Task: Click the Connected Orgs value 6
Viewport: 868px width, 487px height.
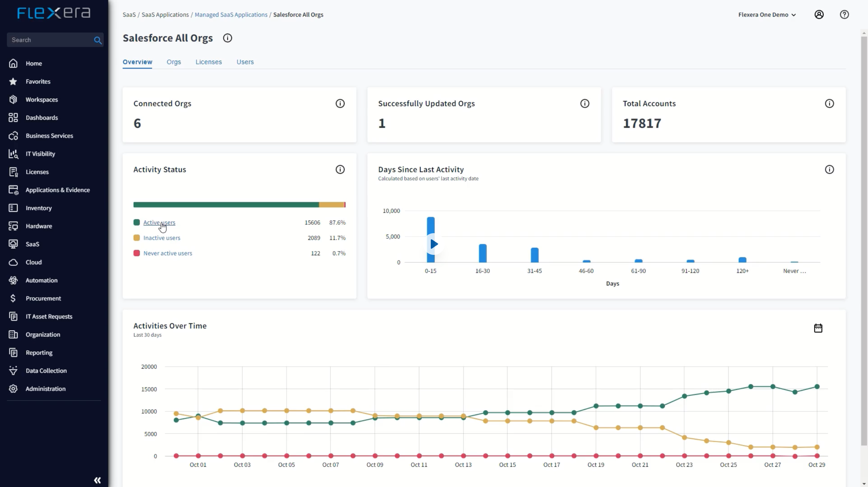Action: pos(137,123)
